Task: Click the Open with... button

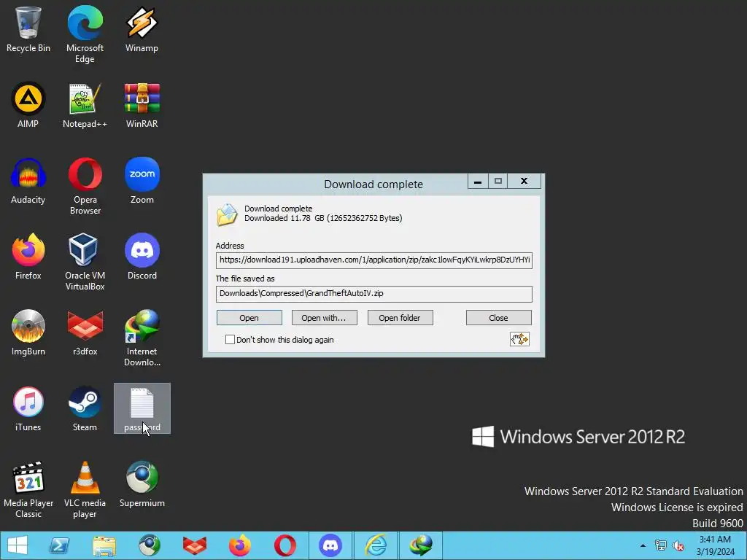Action: [324, 318]
